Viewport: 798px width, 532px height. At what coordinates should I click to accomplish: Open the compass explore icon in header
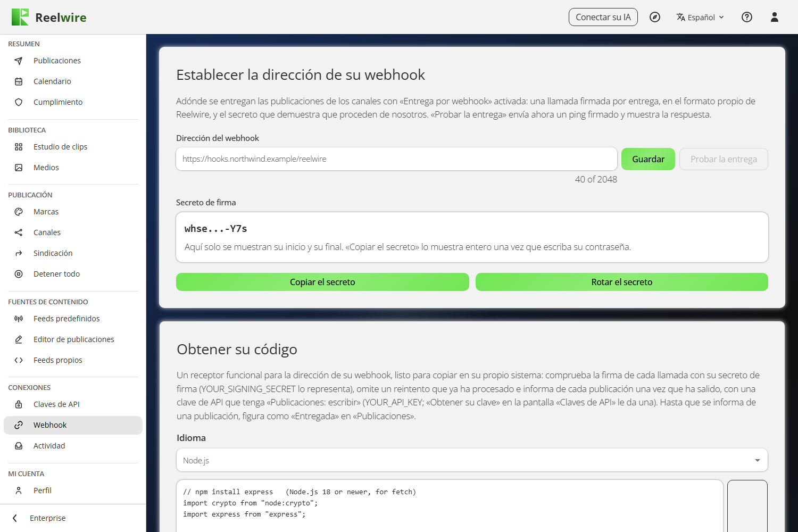pos(655,17)
